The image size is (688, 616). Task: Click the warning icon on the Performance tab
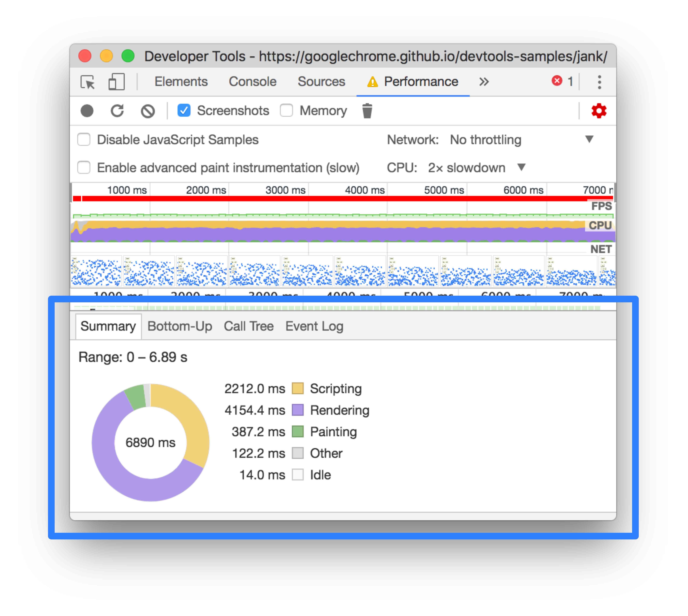coord(373,82)
